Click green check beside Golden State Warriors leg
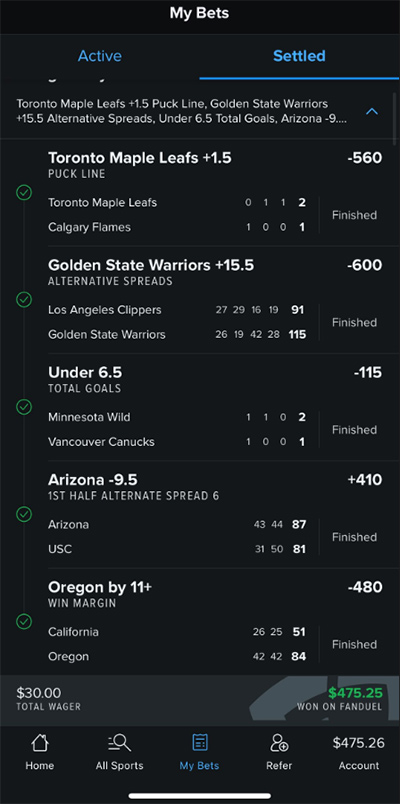This screenshot has height=804, width=400. 24,299
